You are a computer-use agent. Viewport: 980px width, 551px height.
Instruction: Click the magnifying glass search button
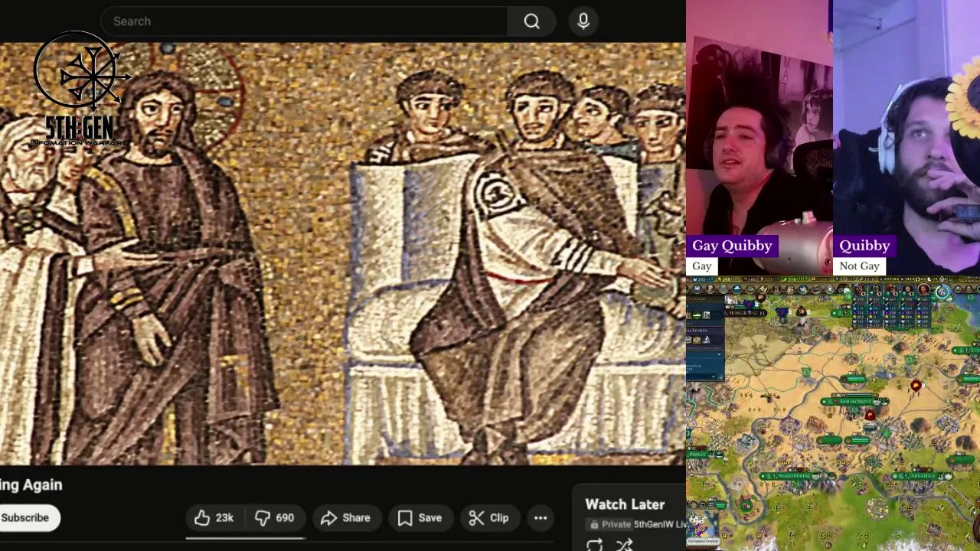coord(532,21)
